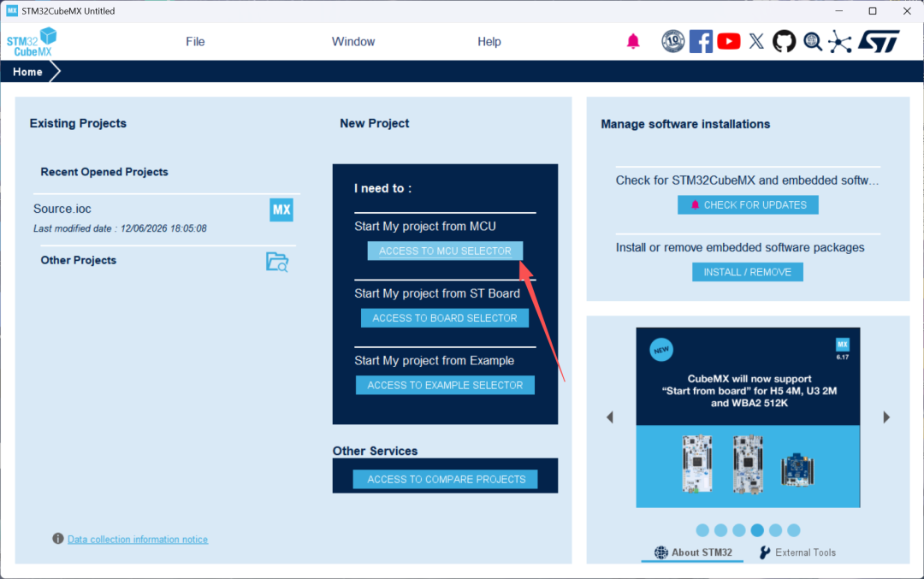
Task: Click the Last modified date text
Action: click(x=120, y=228)
